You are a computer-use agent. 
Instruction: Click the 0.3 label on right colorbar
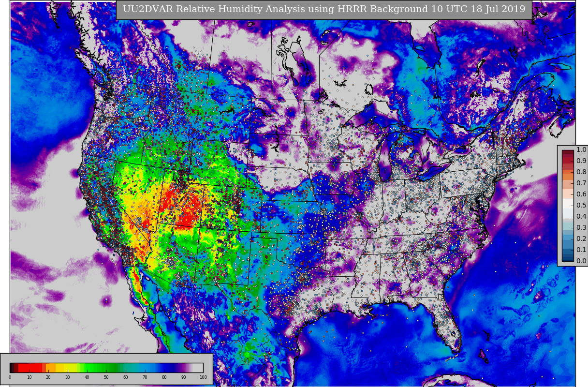[581, 227]
